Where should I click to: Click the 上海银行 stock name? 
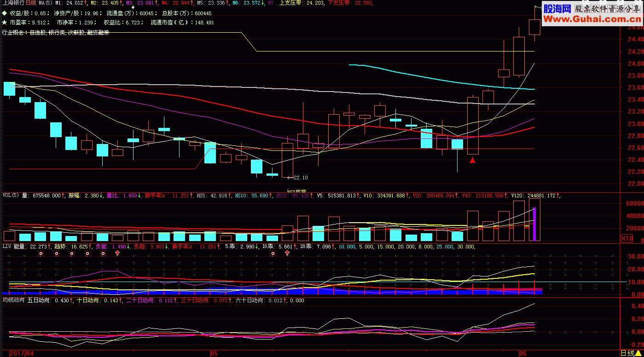pyautogui.click(x=13, y=3)
